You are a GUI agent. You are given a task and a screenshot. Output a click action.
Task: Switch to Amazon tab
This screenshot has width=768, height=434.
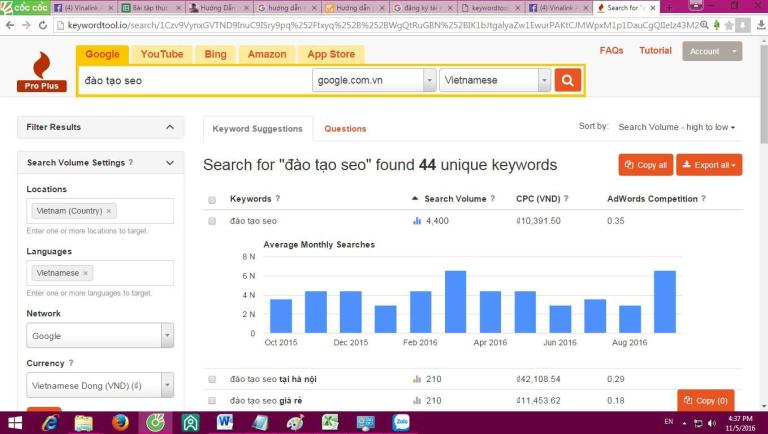tap(267, 54)
